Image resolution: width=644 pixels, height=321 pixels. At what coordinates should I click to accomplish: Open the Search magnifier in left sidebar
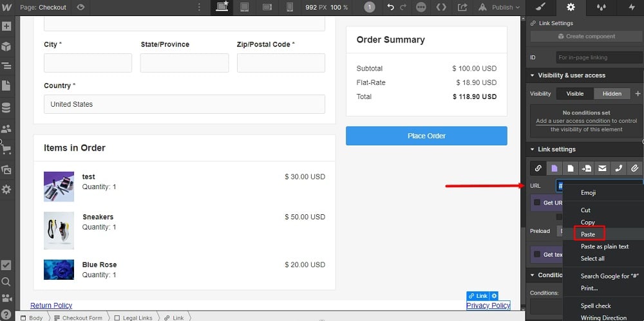pos(6,282)
